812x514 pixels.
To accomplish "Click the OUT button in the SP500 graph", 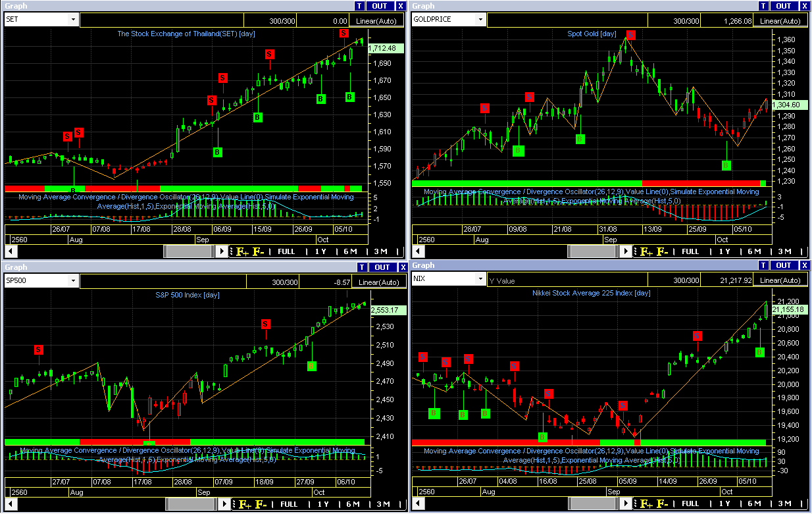I will [382, 267].
